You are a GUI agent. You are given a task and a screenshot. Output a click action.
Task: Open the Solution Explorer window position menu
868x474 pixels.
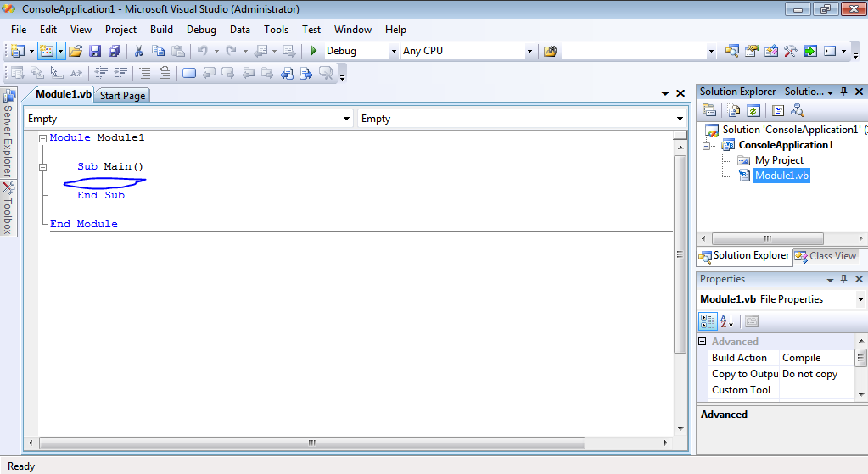click(x=831, y=92)
